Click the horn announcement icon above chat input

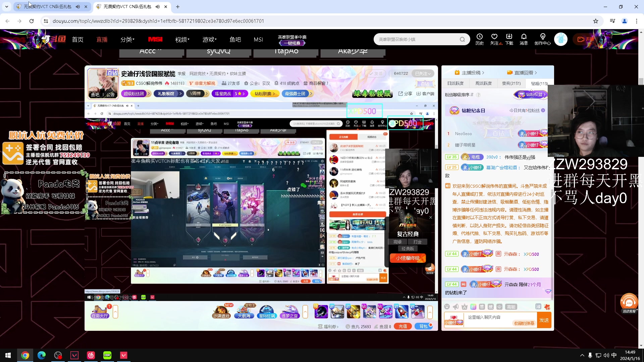coord(456,306)
